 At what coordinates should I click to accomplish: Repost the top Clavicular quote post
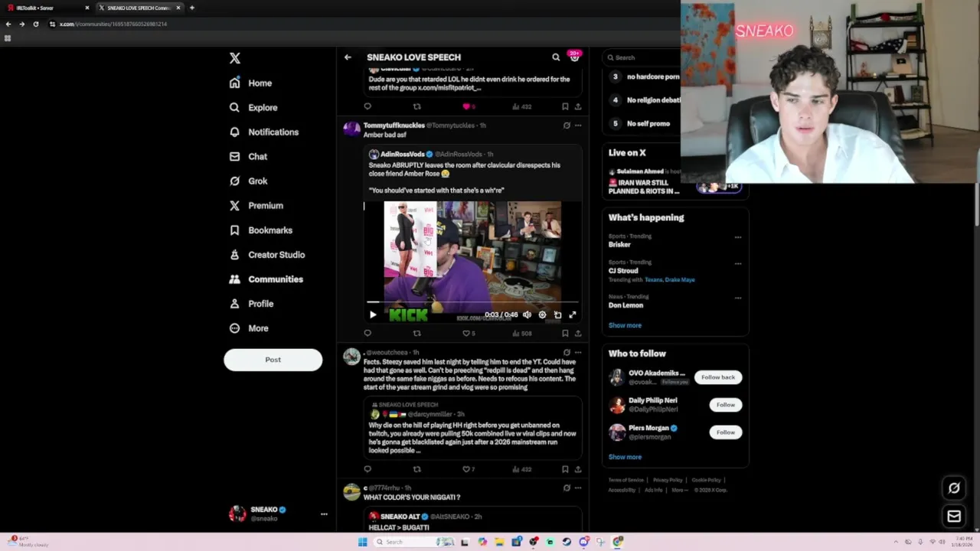[x=416, y=106]
